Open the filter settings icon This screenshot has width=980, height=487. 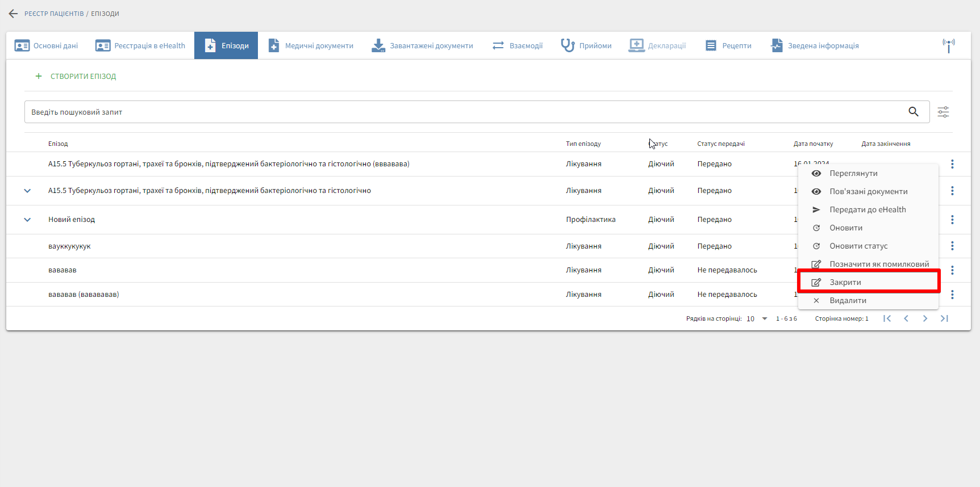[x=943, y=112]
